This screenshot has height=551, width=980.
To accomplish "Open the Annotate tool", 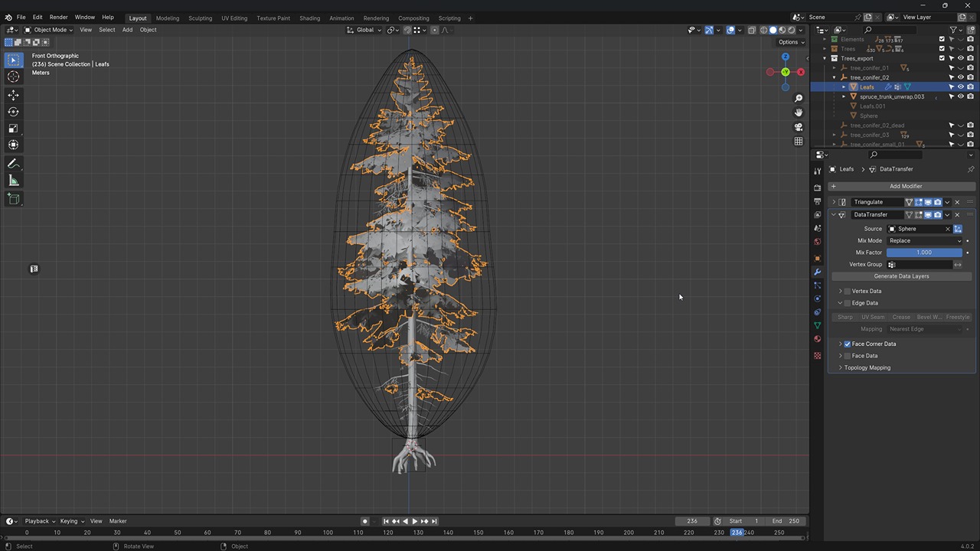I will click(x=13, y=163).
